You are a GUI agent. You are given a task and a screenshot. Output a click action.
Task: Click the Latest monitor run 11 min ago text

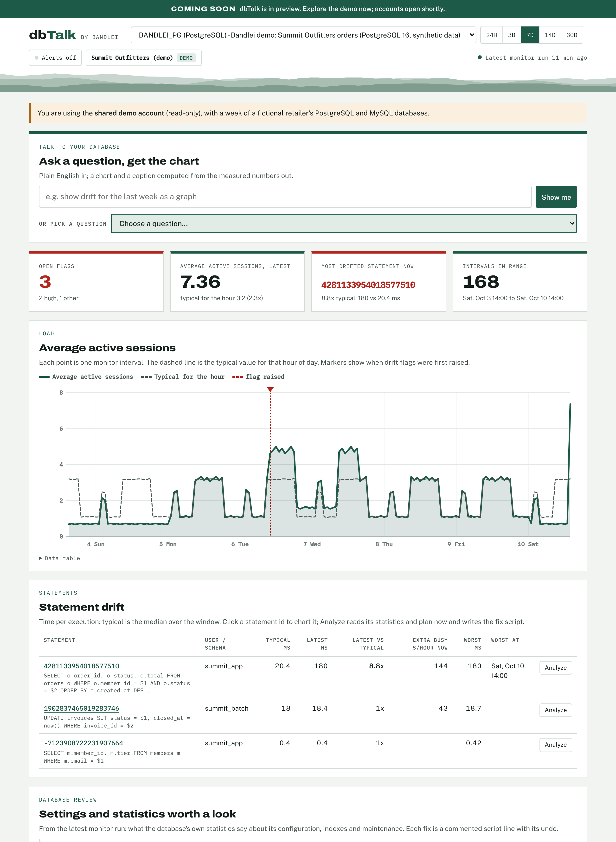coord(536,58)
